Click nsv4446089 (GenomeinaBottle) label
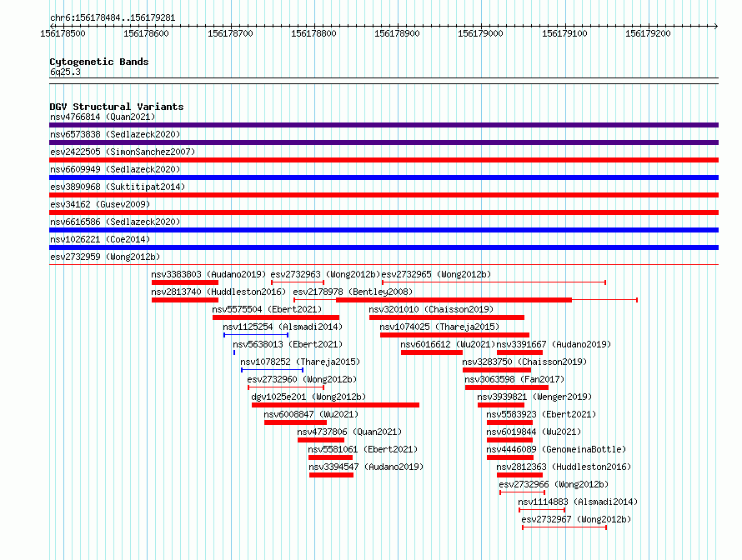 tap(556, 449)
